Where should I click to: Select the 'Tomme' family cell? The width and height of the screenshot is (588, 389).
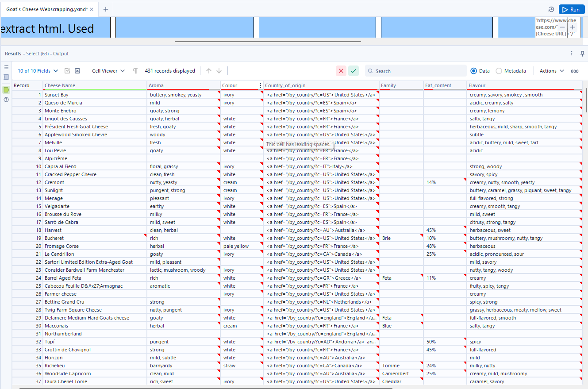pyautogui.click(x=401, y=366)
